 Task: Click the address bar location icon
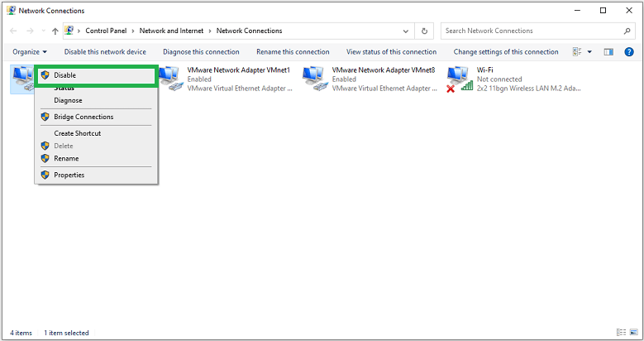[69, 31]
